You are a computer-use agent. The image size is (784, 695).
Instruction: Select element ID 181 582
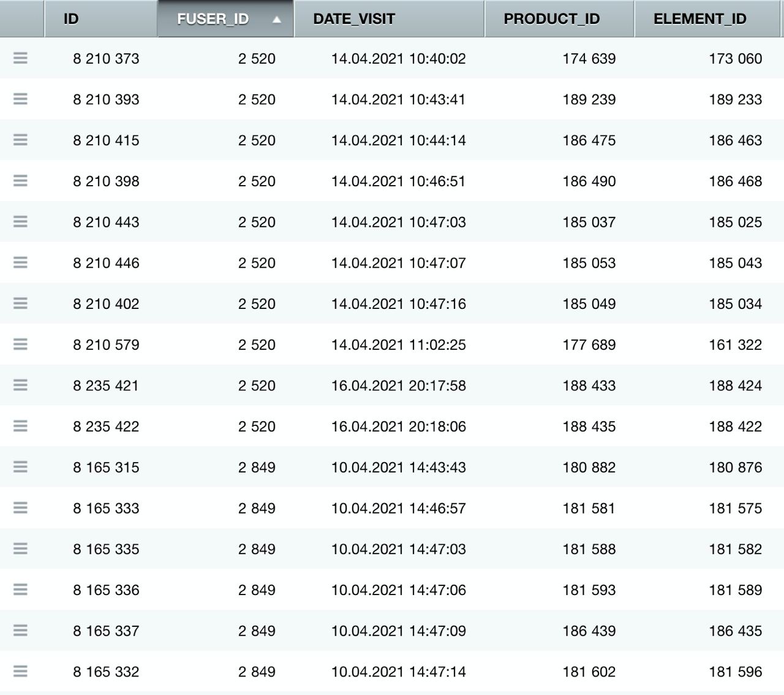pos(736,549)
